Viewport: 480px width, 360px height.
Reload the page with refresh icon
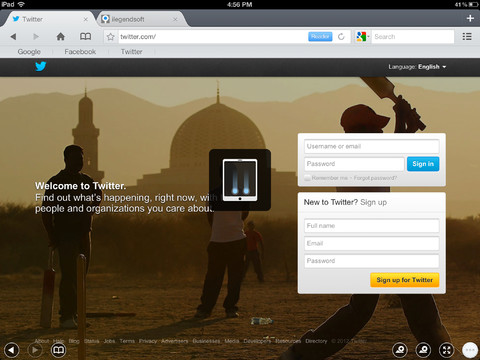click(341, 36)
